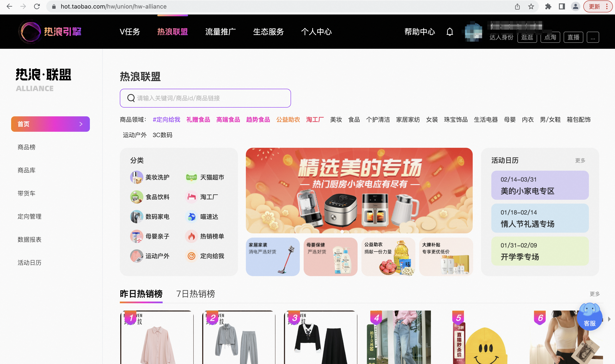Image resolution: width=615 pixels, height=364 pixels.
Task: Open the 客服 customer service bubble
Action: click(x=590, y=317)
